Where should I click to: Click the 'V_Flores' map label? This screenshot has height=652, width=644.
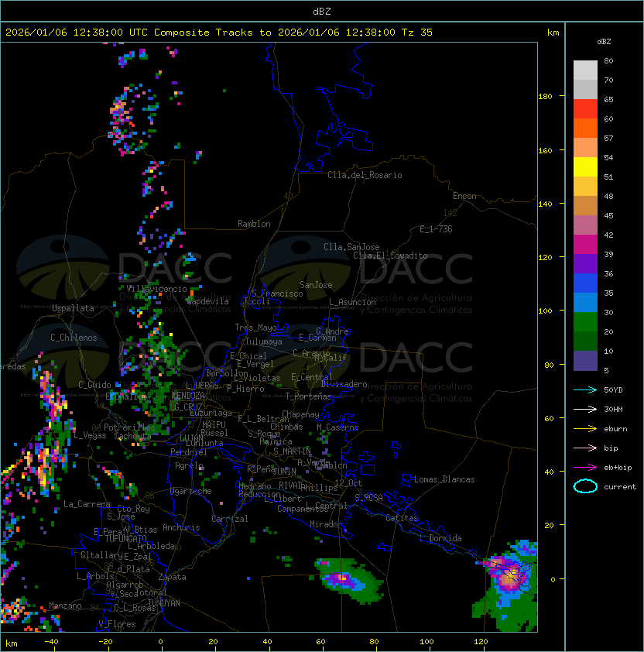(117, 624)
